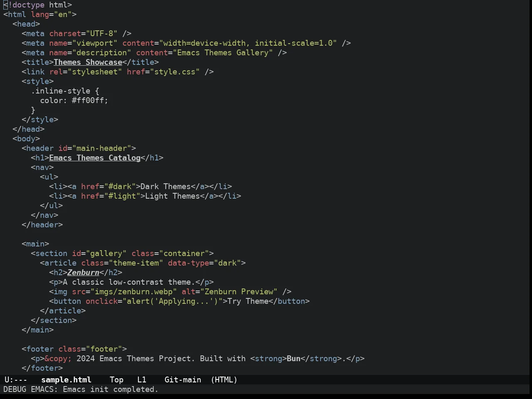Screen dimensions: 532x399
Task: Click the "UTF-8" charset value
Action: point(102,33)
